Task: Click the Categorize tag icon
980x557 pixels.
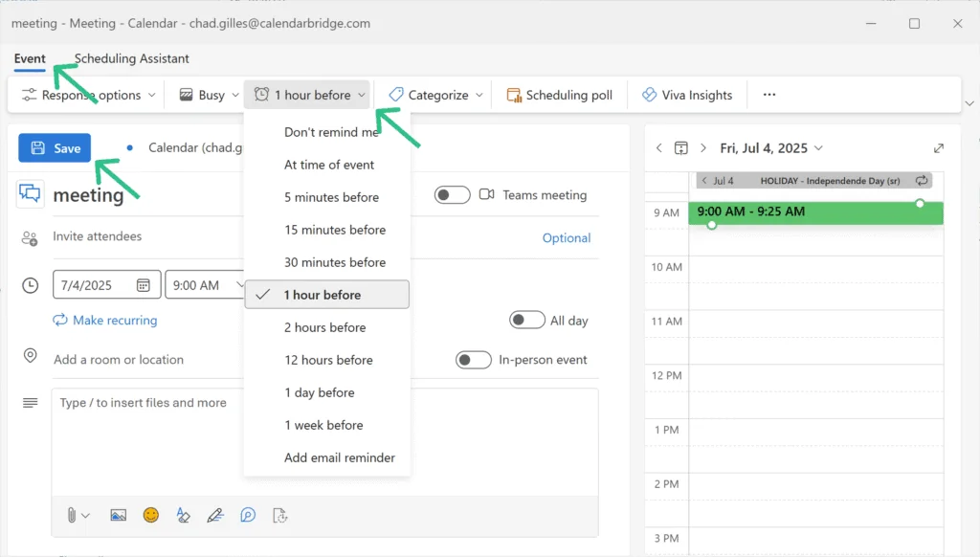Action: 395,95
